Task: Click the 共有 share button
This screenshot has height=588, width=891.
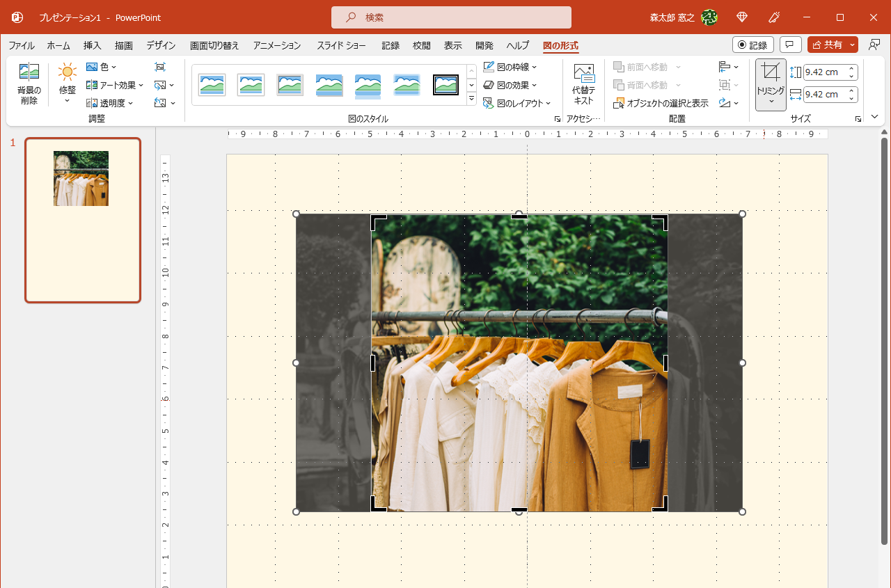Action: pyautogui.click(x=827, y=45)
